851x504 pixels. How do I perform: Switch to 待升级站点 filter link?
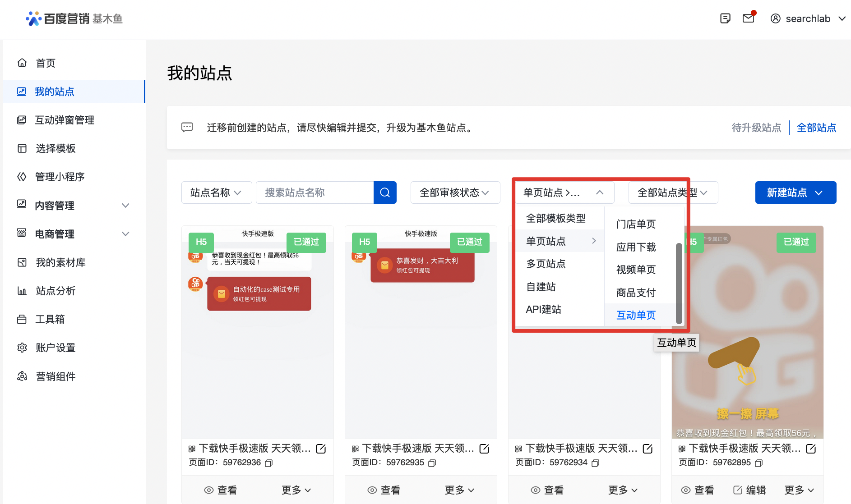[x=756, y=128]
